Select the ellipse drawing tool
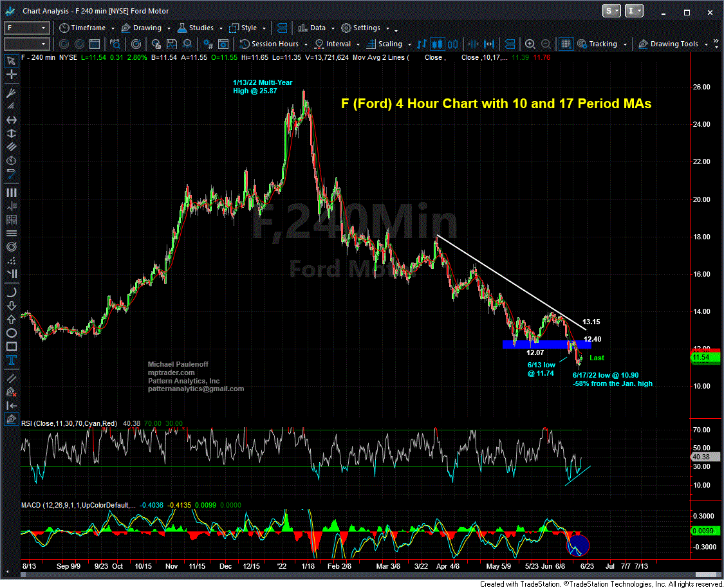 (11, 333)
